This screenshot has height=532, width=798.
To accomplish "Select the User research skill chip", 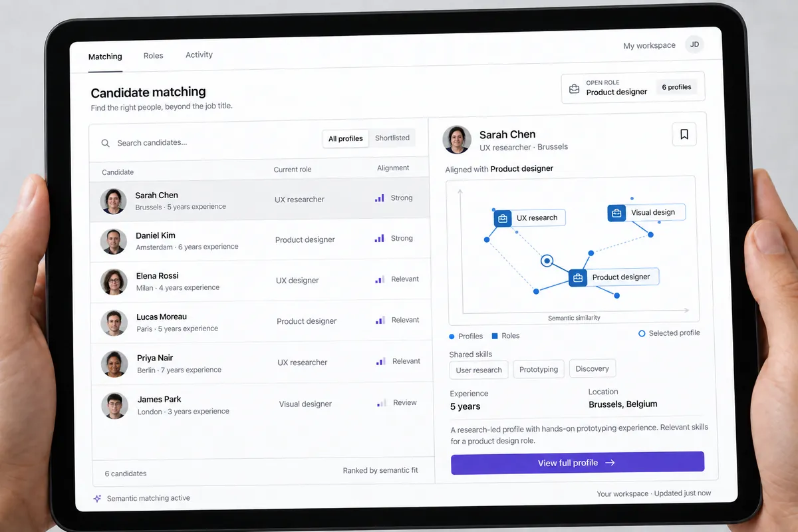I will [479, 370].
